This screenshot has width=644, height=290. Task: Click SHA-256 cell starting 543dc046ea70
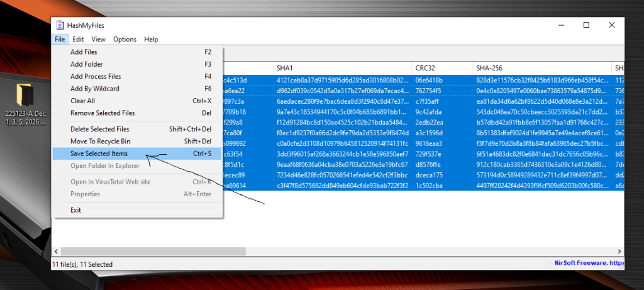point(542,112)
